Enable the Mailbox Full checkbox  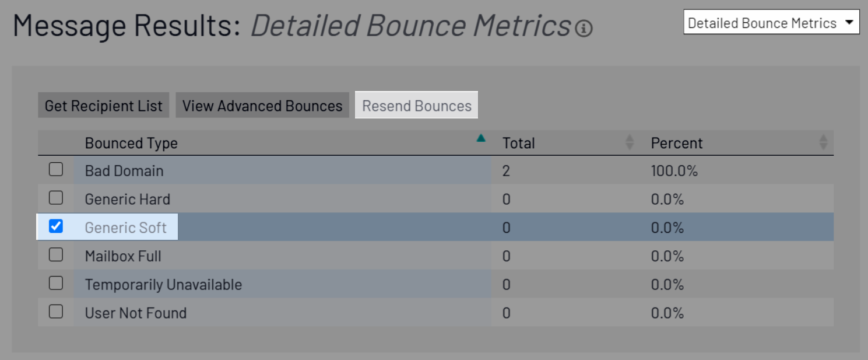(56, 255)
